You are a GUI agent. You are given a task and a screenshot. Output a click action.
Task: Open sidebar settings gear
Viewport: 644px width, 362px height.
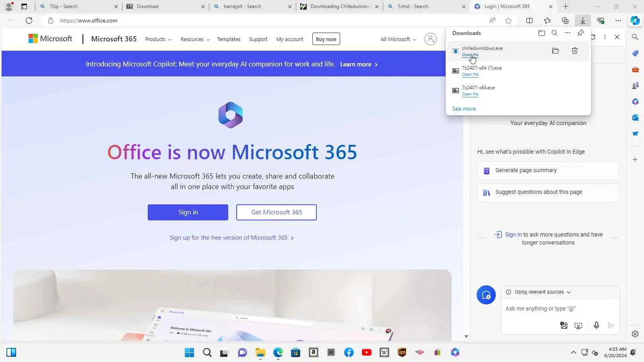pyautogui.click(x=635, y=334)
